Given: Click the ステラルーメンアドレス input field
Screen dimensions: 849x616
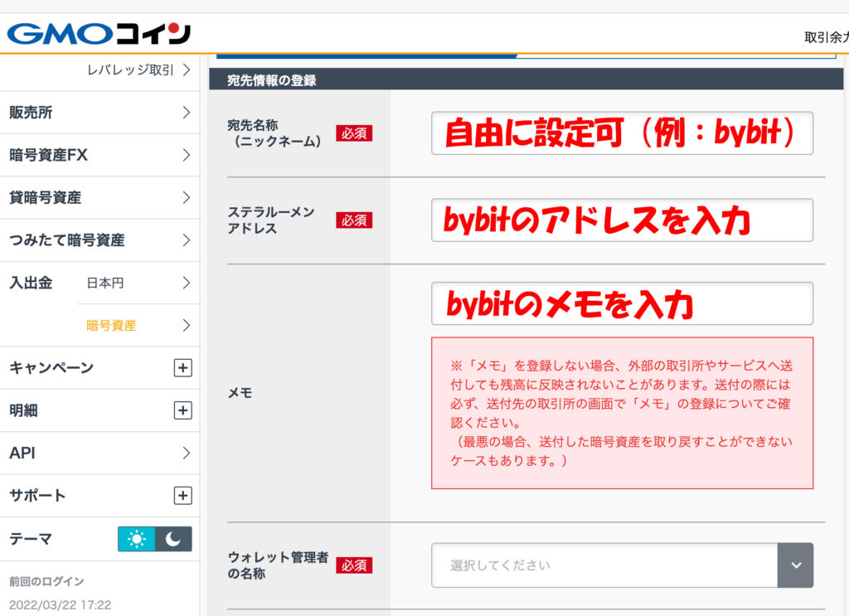Looking at the screenshot, I should [x=622, y=221].
